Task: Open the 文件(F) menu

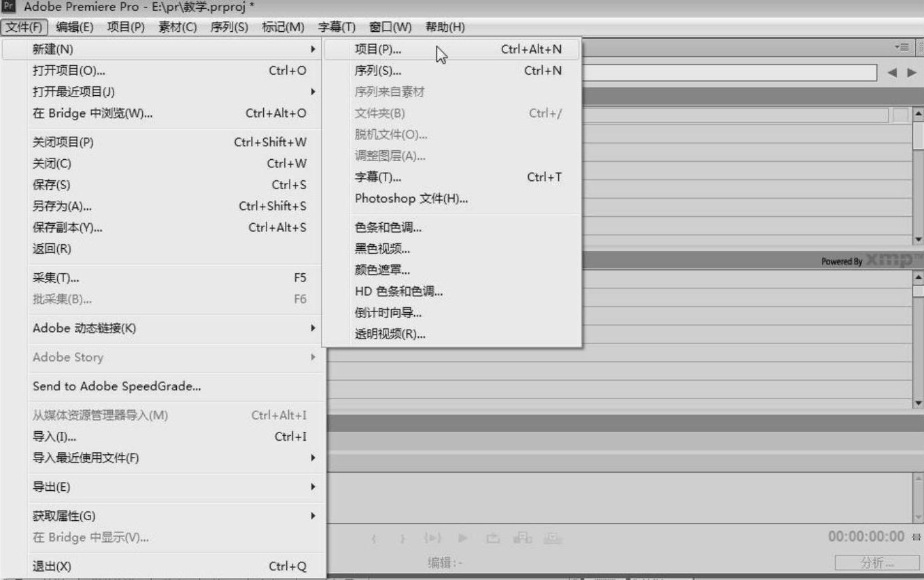Action: tap(24, 27)
